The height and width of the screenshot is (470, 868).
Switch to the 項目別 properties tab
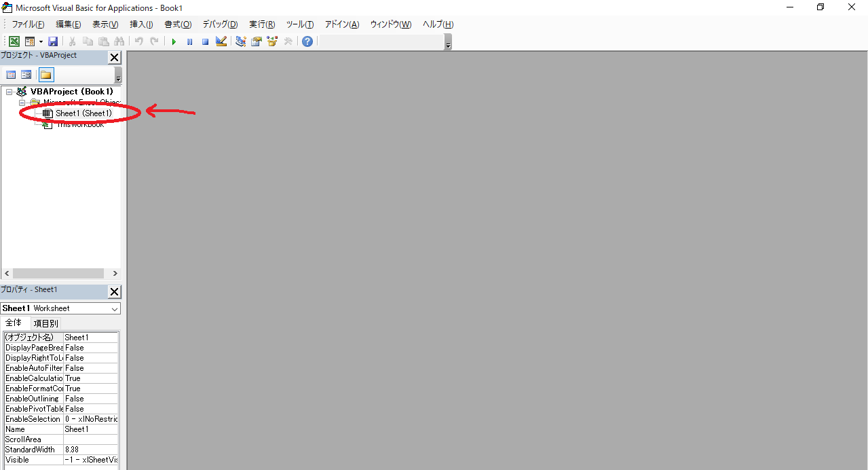(x=45, y=323)
